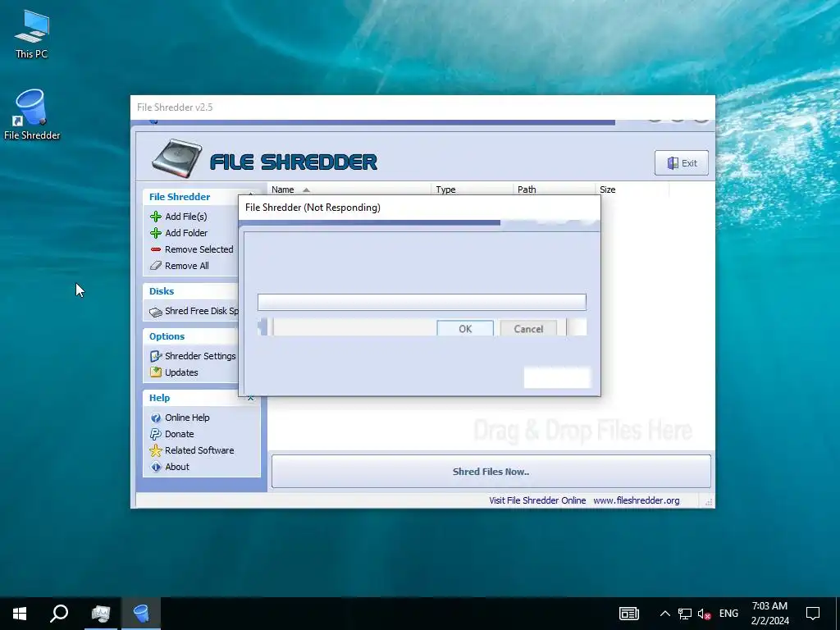Open the About entry
Image resolution: width=840 pixels, height=630 pixels.
tap(177, 467)
